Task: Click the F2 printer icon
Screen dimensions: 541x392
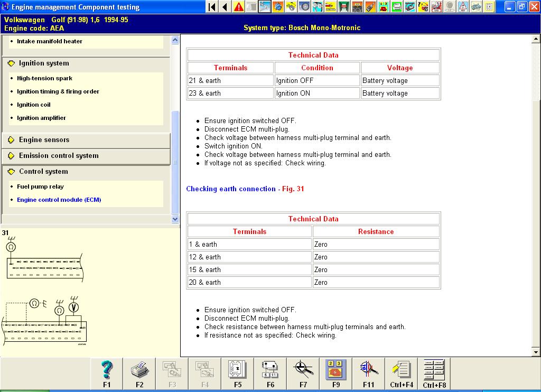Action: pyautogui.click(x=139, y=369)
